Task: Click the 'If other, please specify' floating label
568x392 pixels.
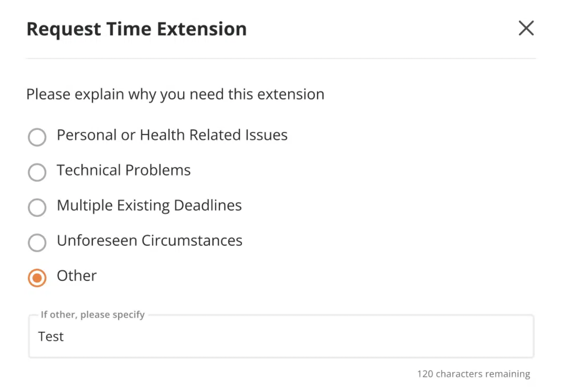Action: click(x=93, y=315)
